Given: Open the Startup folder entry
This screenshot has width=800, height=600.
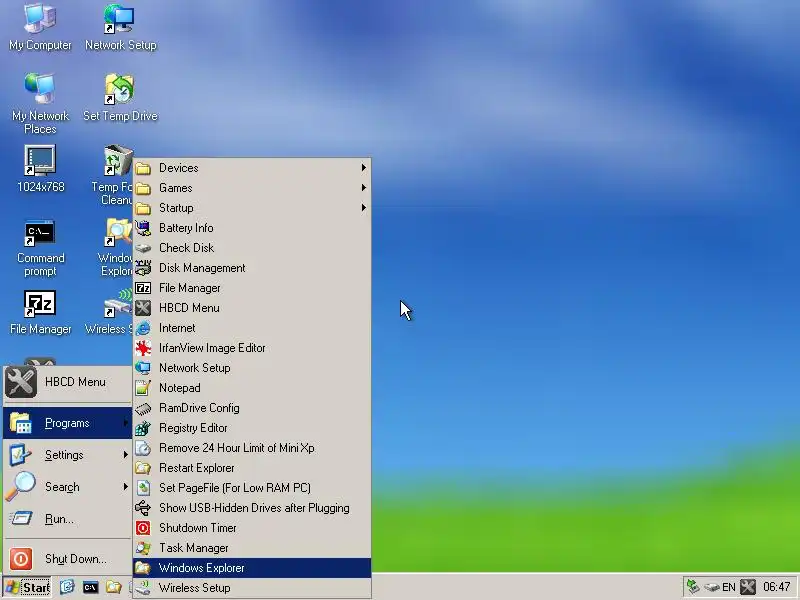Looking at the screenshot, I should tap(252, 208).
